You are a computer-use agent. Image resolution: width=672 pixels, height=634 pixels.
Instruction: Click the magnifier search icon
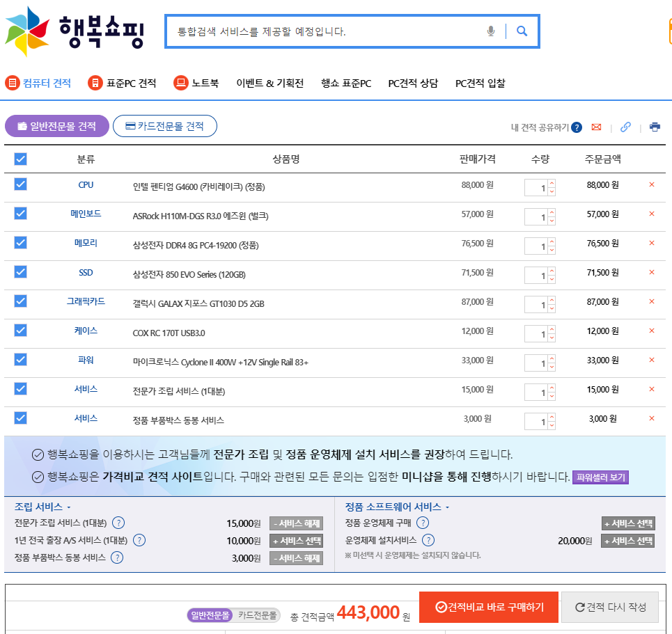522,31
